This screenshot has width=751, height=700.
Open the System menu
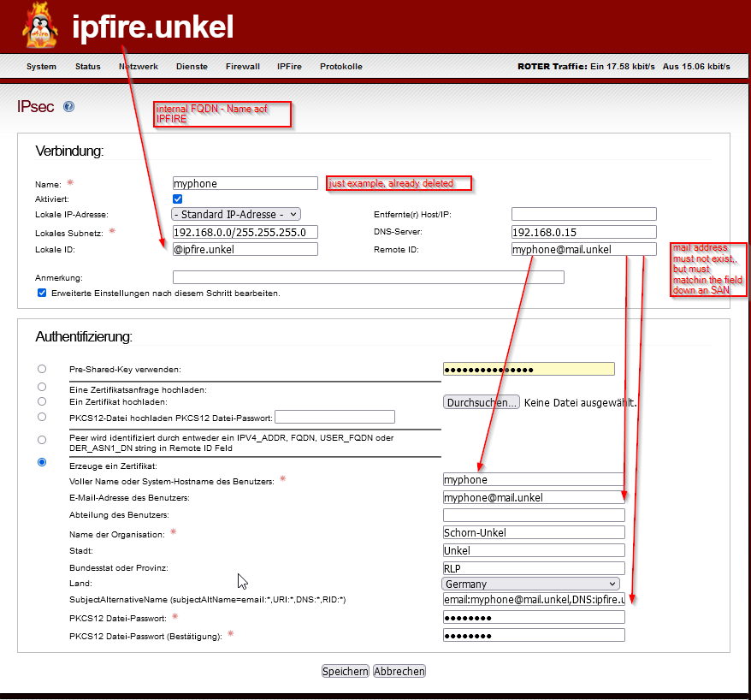click(41, 67)
